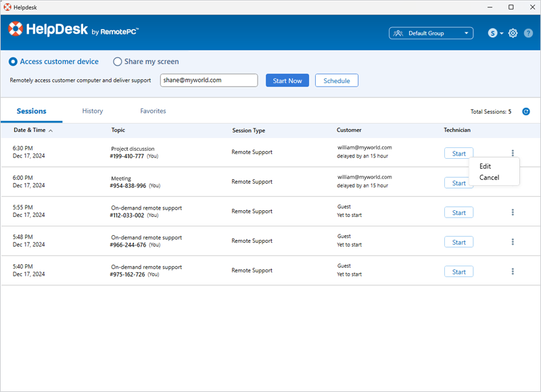Click the Start Now button
Viewport: 541px width, 392px height.
click(287, 80)
